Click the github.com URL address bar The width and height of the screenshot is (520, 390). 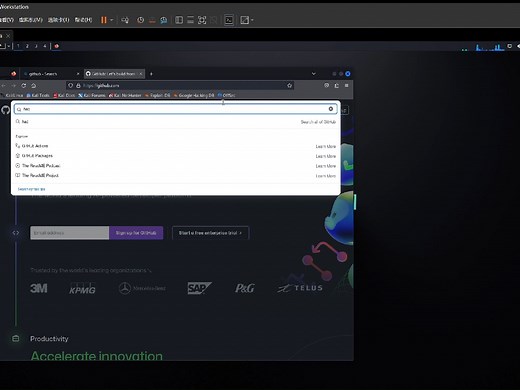coord(180,86)
